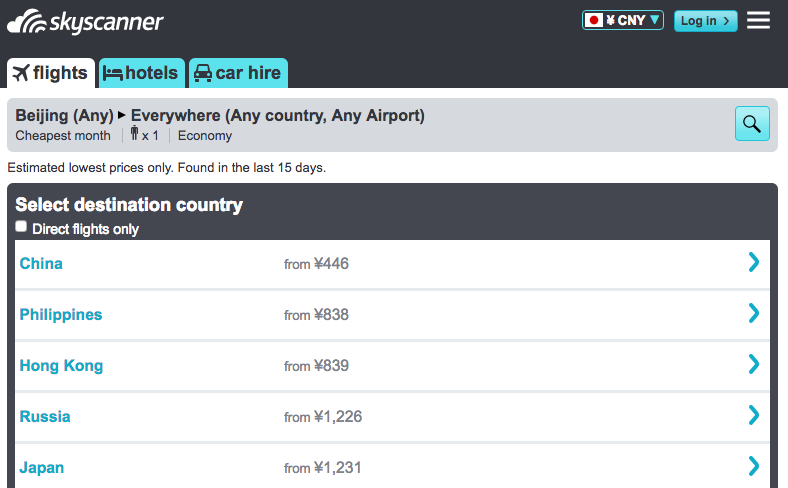Click the from ¥1,226 price

323,417
